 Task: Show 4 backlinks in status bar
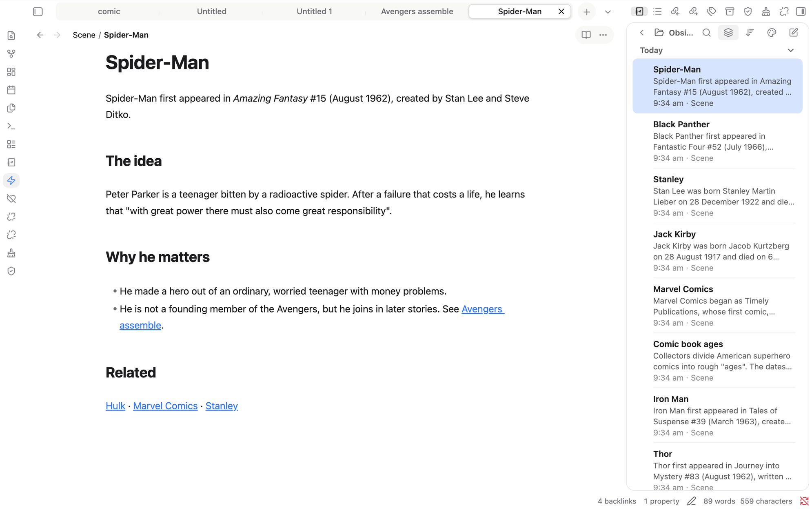(617, 501)
